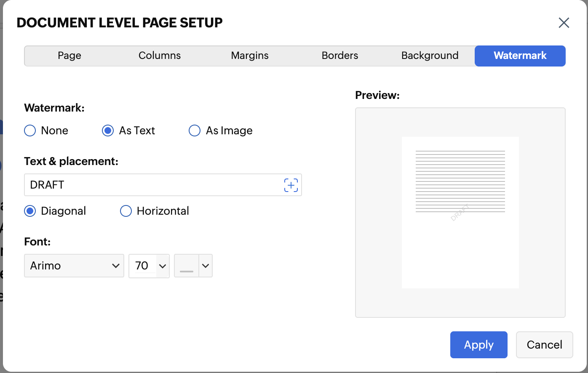Switch to the Page tab
The width and height of the screenshot is (588, 373).
pos(69,56)
